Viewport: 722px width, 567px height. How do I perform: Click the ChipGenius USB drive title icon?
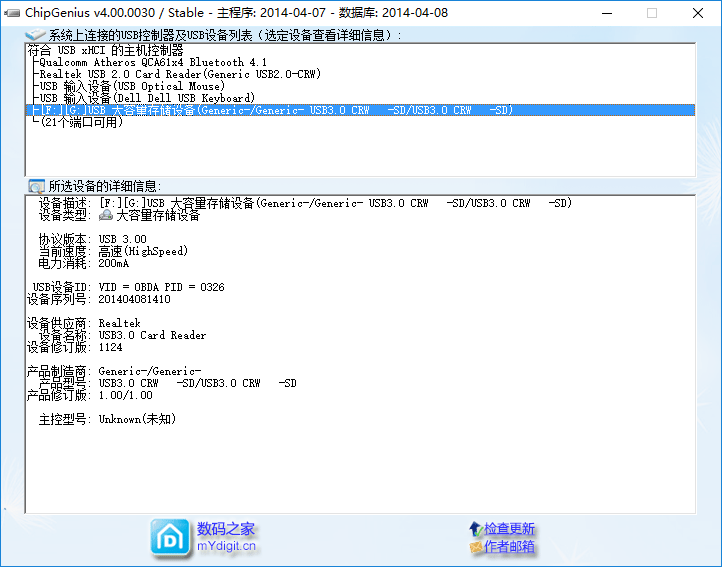click(12, 13)
